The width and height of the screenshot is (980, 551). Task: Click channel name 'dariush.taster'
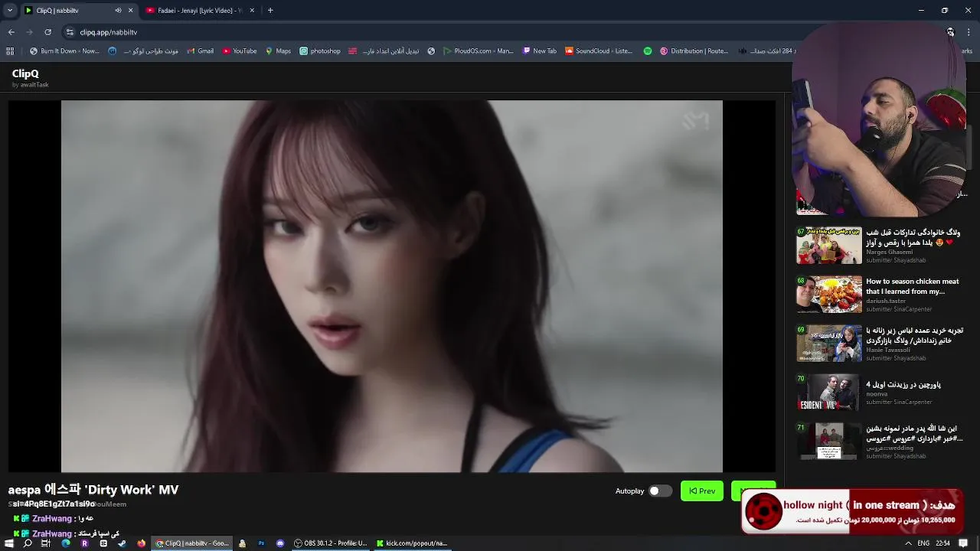click(x=885, y=301)
